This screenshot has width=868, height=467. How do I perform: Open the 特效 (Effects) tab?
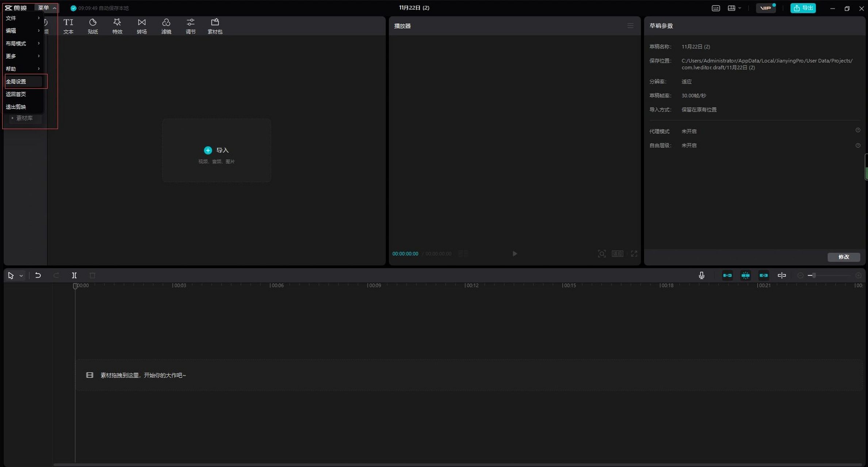click(x=117, y=26)
